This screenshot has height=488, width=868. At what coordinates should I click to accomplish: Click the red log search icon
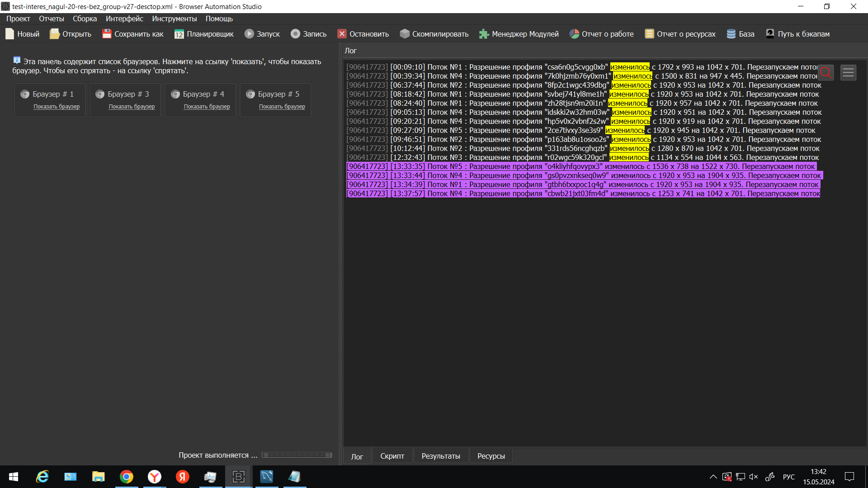pyautogui.click(x=826, y=72)
